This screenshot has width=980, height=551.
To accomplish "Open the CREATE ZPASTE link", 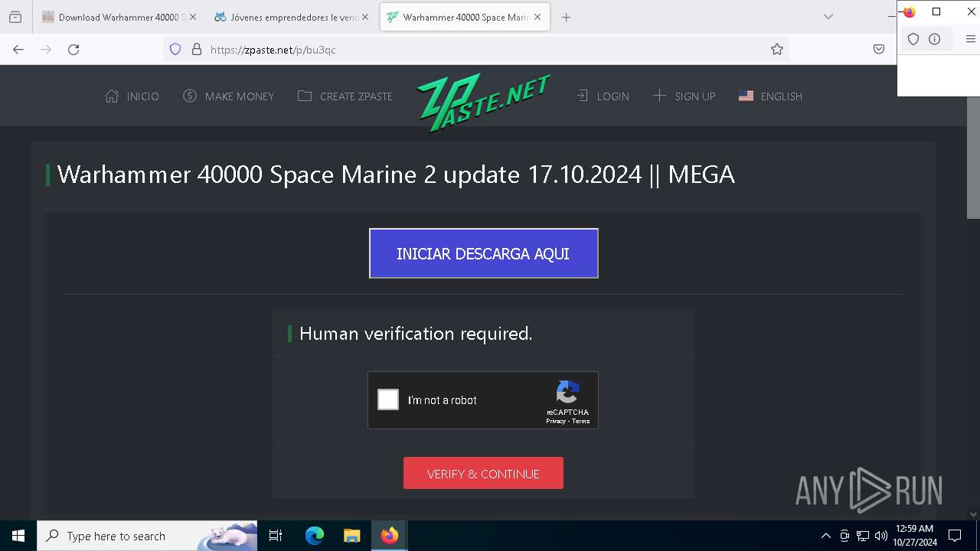I will pos(345,96).
